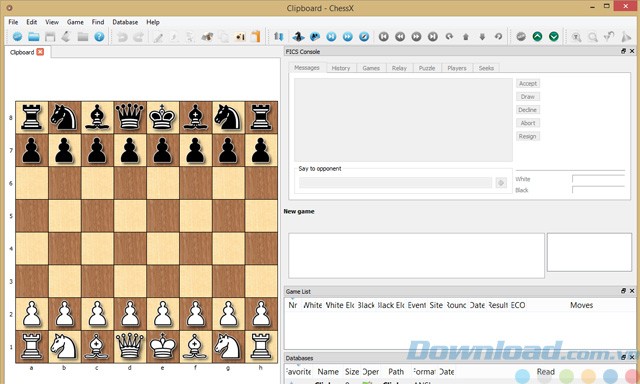Screen dimensions: 640x384
Task: Click the white king on e1
Action: [x=162, y=346]
